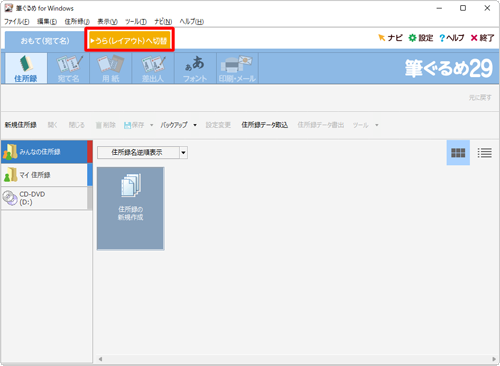This screenshot has height=366, width=500.
Task: Switch to list view
Action: 484,153
